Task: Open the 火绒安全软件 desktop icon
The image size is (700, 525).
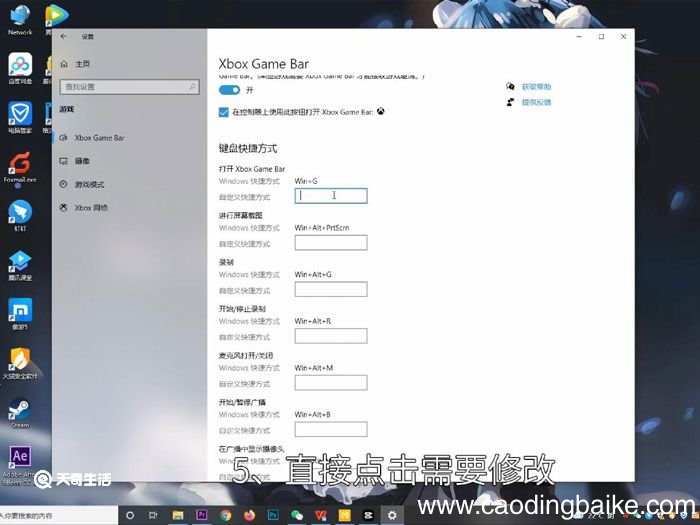Action: (x=20, y=363)
